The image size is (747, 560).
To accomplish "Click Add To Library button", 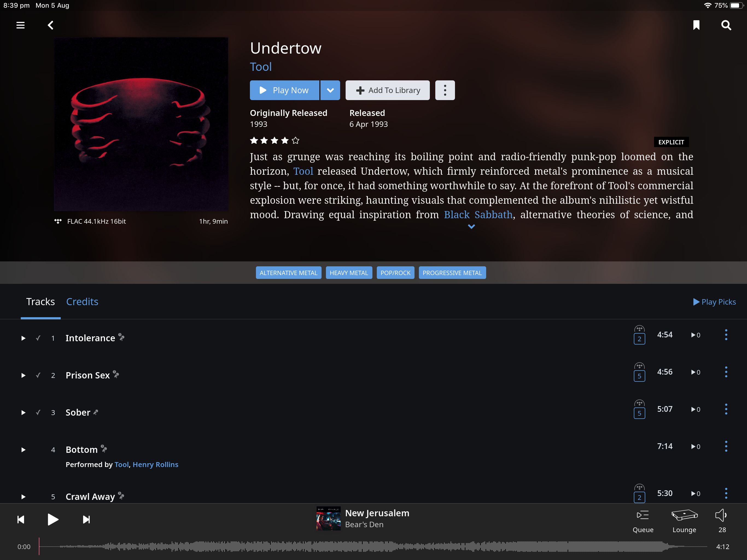I will coord(387,90).
